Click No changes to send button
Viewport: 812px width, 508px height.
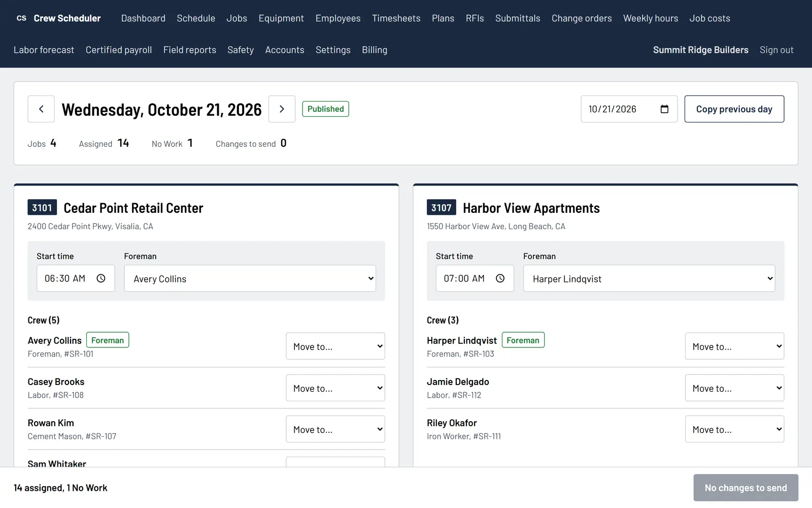(746, 488)
